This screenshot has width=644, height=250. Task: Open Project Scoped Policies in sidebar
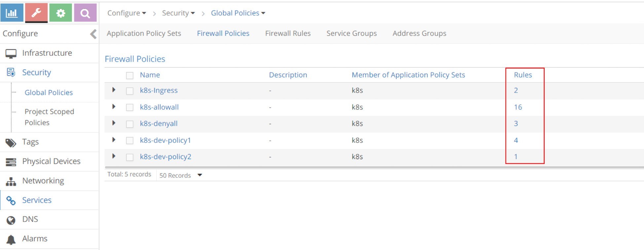[49, 117]
